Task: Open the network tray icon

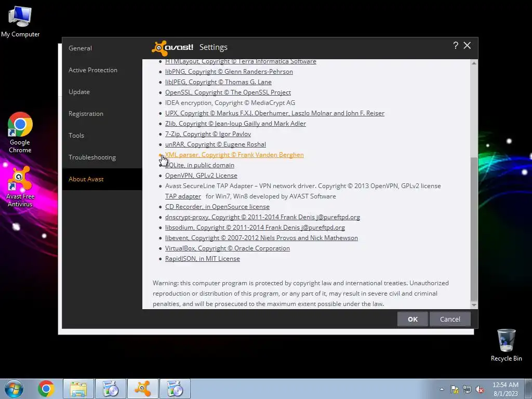Action: (467, 389)
